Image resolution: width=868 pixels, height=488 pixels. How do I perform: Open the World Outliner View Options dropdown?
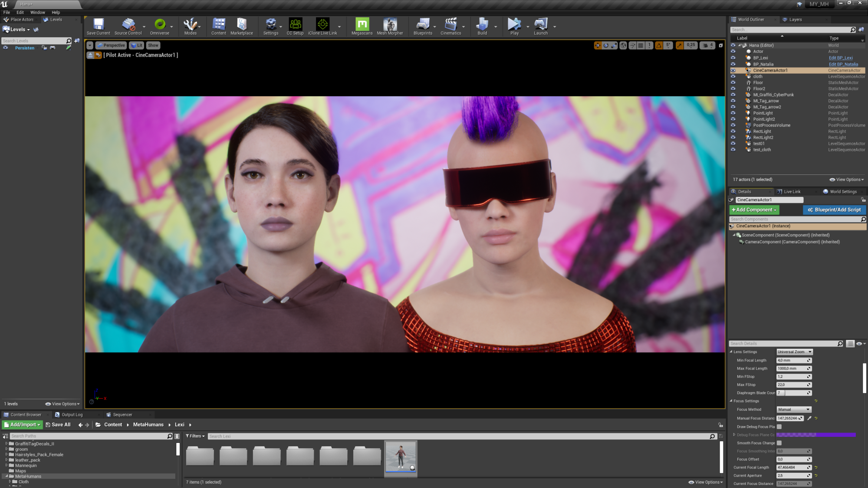pyautogui.click(x=846, y=180)
